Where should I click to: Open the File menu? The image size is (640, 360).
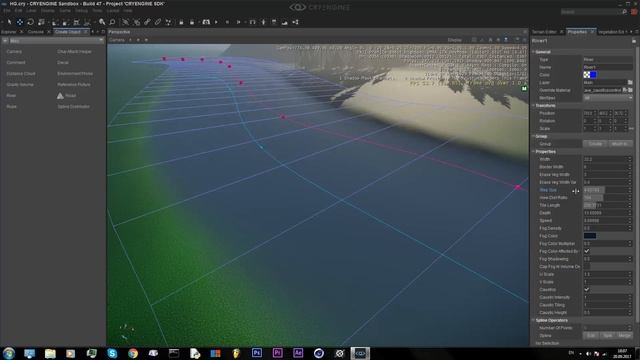7,11
